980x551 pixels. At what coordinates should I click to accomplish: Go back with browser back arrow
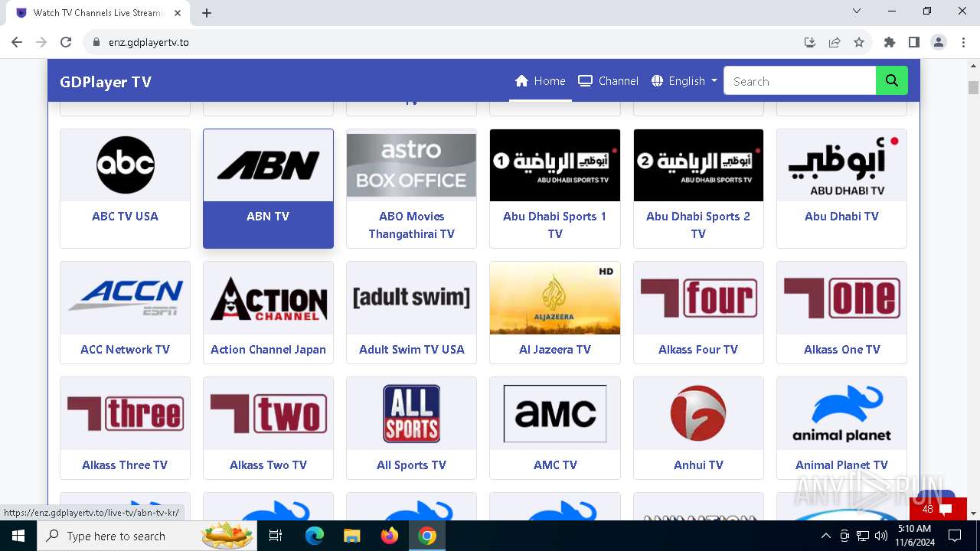tap(17, 42)
